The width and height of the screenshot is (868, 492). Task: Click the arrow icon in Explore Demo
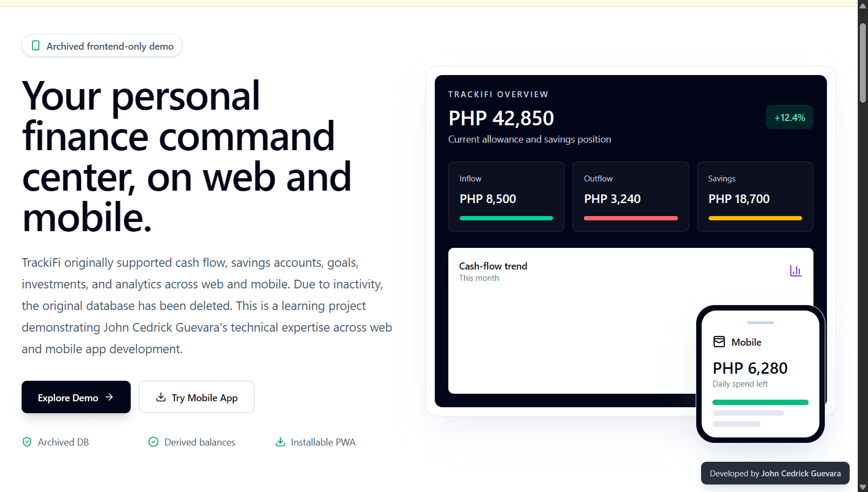point(110,397)
